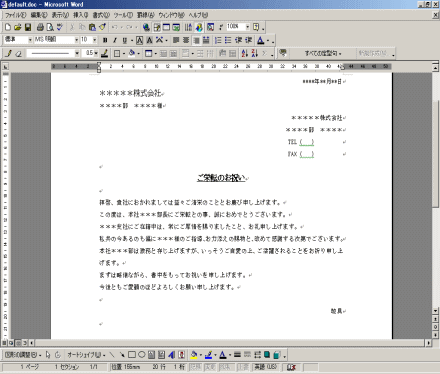
Task: Apply font color A on formatting toolbar
Action: (x=261, y=40)
